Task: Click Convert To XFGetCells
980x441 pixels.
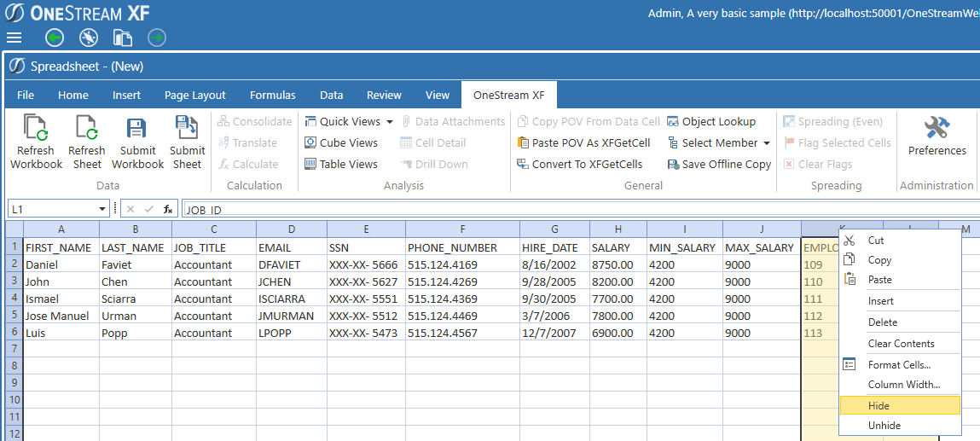Action: pos(580,165)
